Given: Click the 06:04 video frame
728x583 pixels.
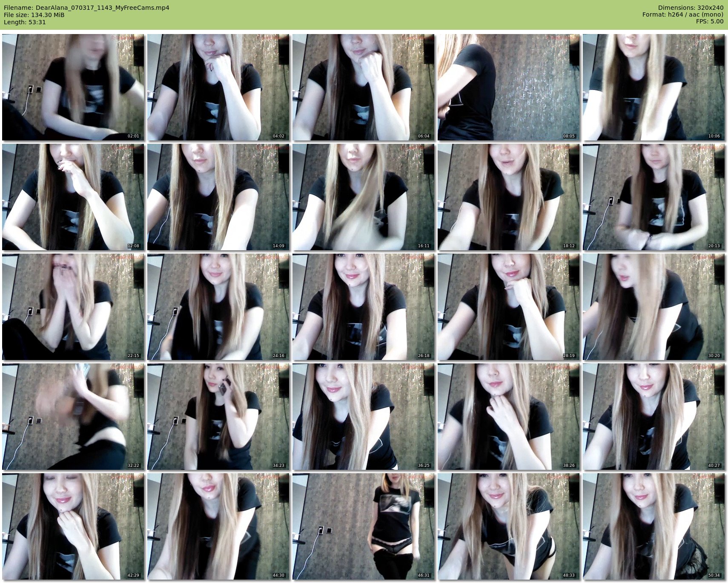Looking at the screenshot, I should 364,87.
